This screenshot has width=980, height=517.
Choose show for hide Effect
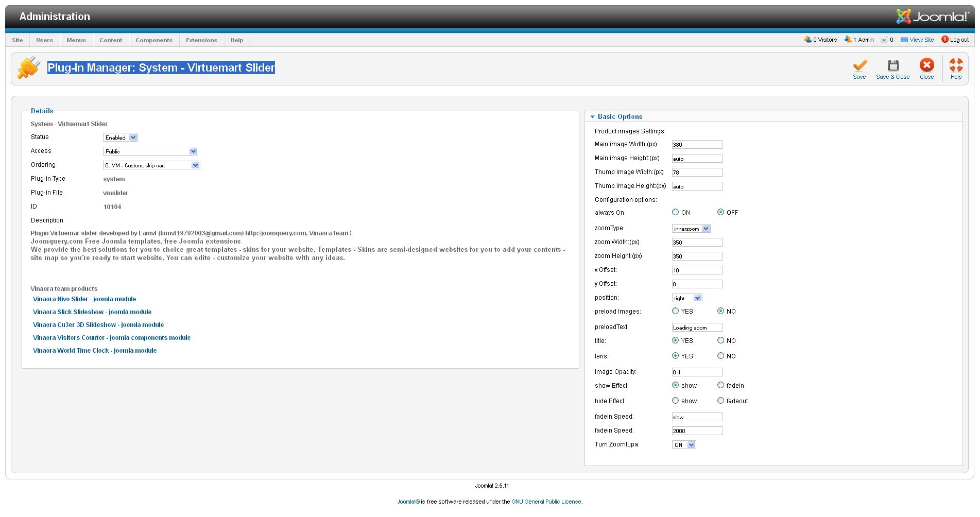675,401
